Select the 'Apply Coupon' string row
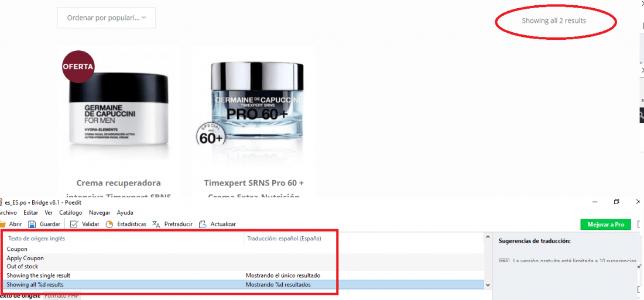 pos(244,258)
